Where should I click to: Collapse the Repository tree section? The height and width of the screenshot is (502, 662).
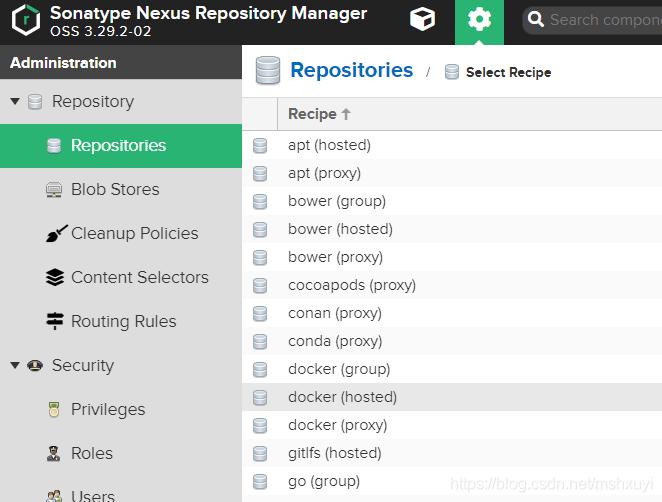[15, 101]
